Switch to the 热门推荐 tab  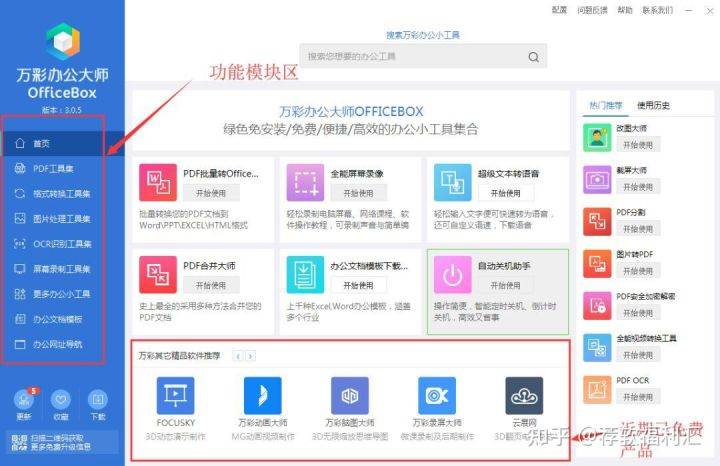pos(606,106)
